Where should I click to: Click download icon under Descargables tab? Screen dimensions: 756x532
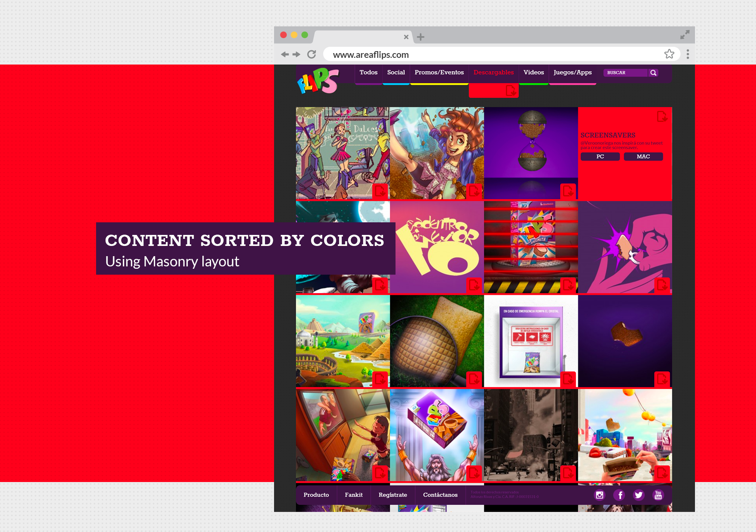click(511, 91)
